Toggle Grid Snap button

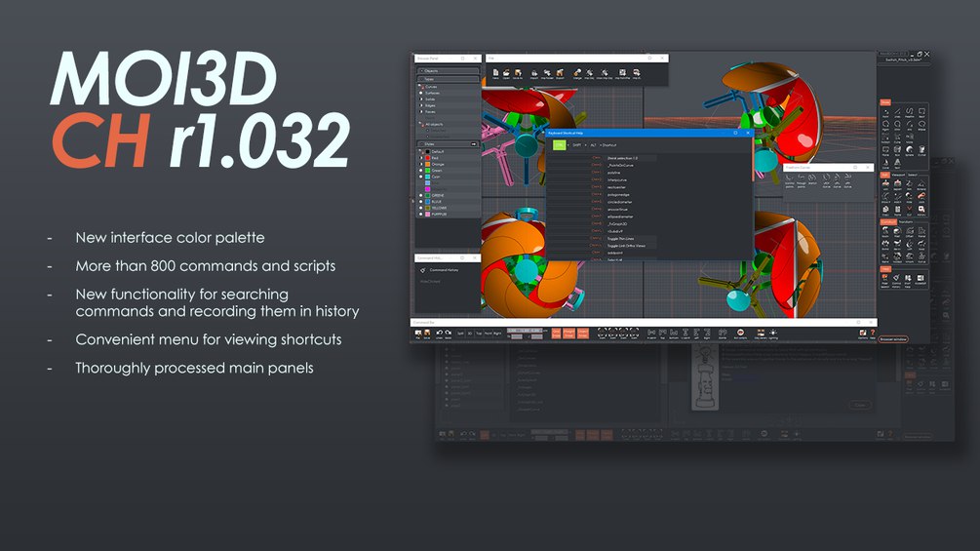click(x=556, y=334)
